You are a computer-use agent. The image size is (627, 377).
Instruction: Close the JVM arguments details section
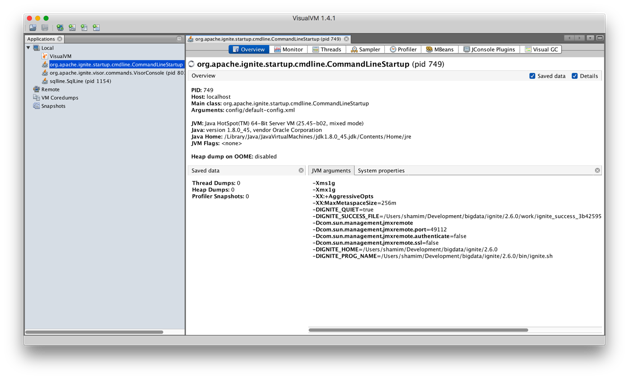[597, 170]
